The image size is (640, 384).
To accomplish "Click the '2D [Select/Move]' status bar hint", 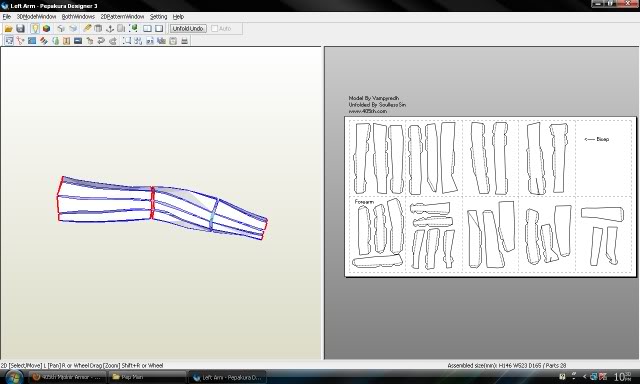I will click(82, 365).
